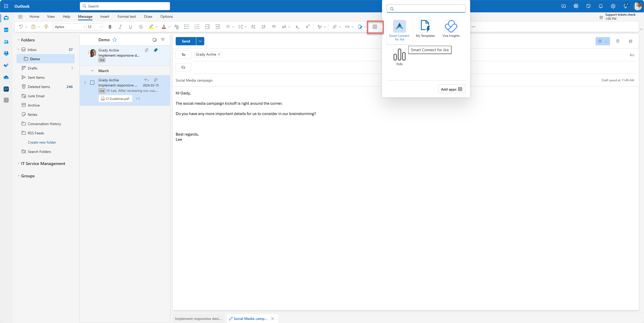Collapse the Folders section
This screenshot has height=323, width=644.
click(x=19, y=40)
